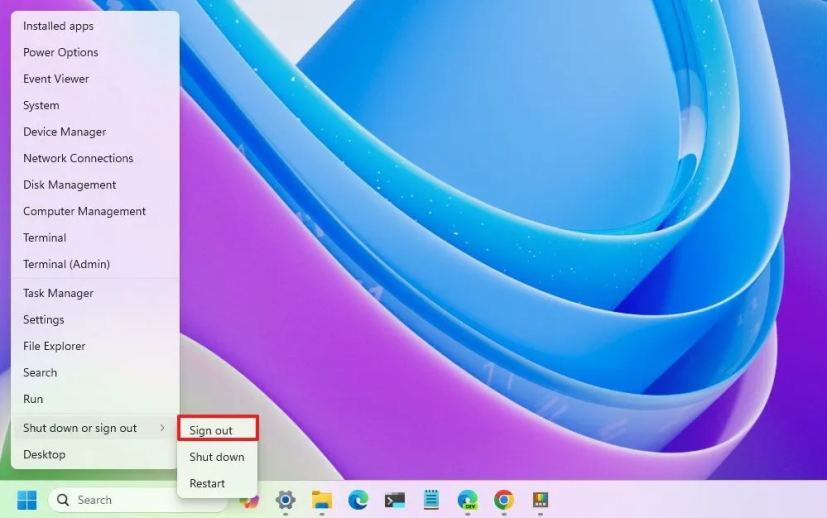Open Terminal icon on taskbar
Viewport: 827px width, 518px height.
point(395,500)
